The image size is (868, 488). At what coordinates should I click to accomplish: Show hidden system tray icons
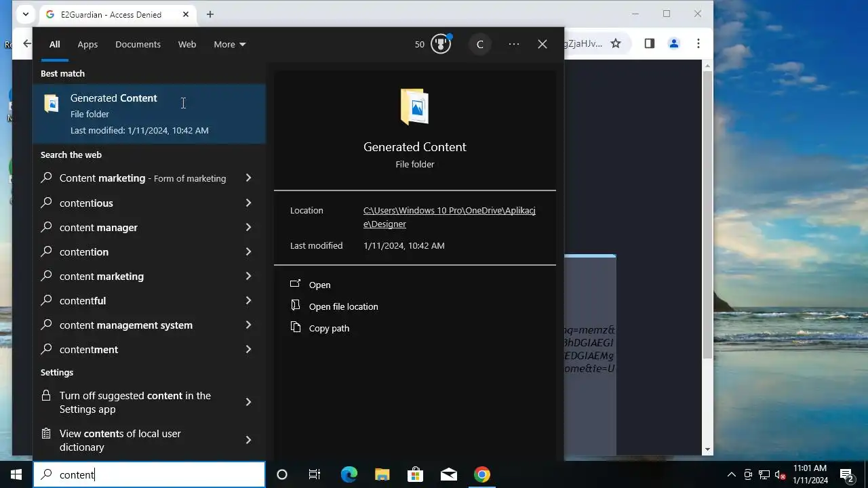(x=732, y=474)
